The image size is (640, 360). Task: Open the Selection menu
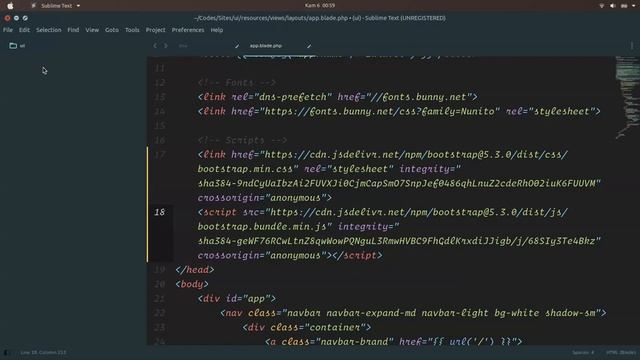[49, 30]
